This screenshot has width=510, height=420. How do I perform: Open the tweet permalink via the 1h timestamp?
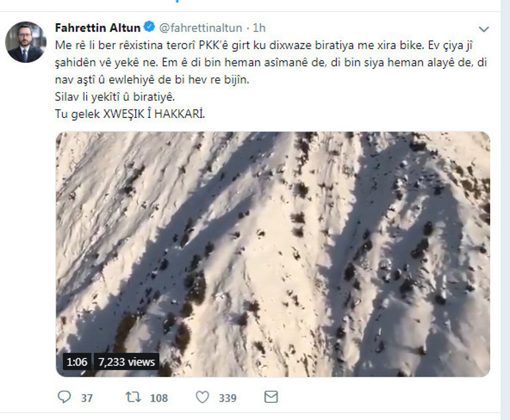click(x=259, y=28)
